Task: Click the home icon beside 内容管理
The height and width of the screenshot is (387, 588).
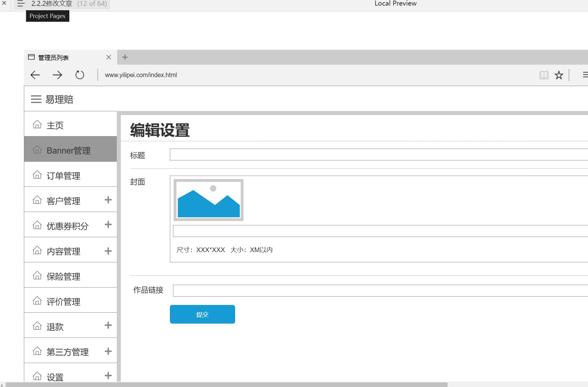Action: (x=37, y=250)
